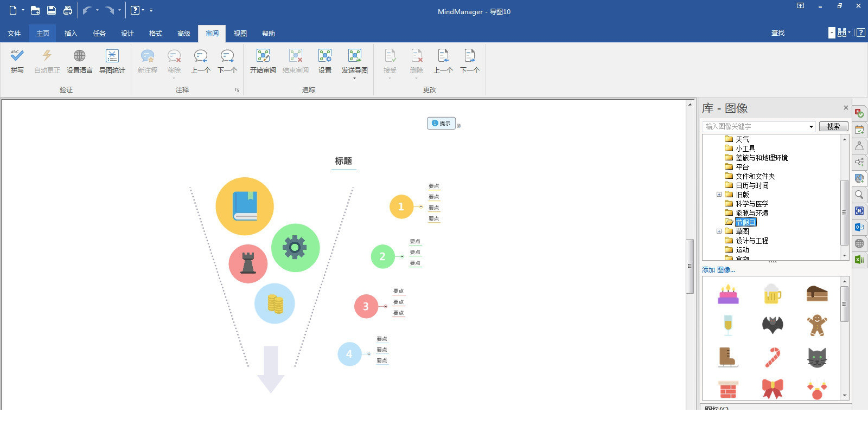Select the beer mug image thumbnail

[773, 294]
